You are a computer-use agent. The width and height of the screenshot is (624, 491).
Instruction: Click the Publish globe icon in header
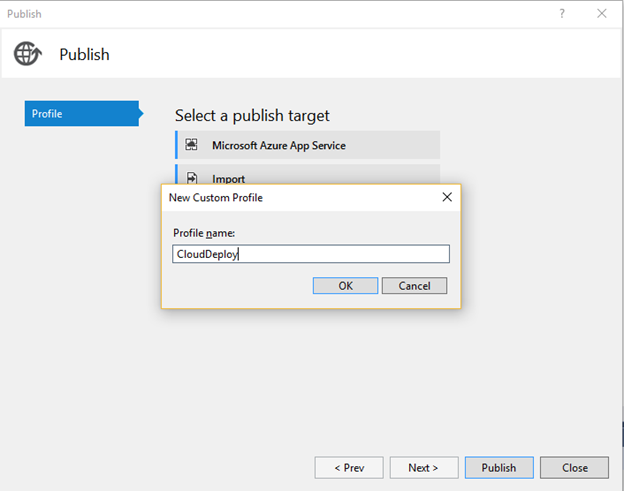point(27,54)
